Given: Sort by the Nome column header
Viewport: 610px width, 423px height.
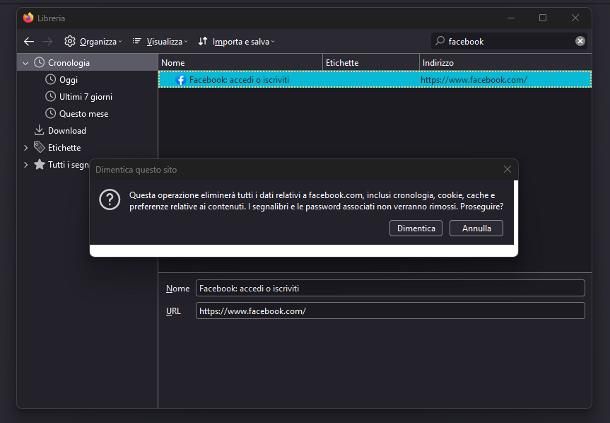Looking at the screenshot, I should tap(240, 63).
